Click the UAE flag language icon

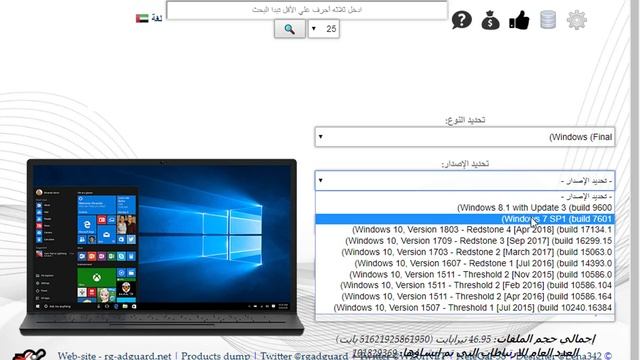[142, 18]
